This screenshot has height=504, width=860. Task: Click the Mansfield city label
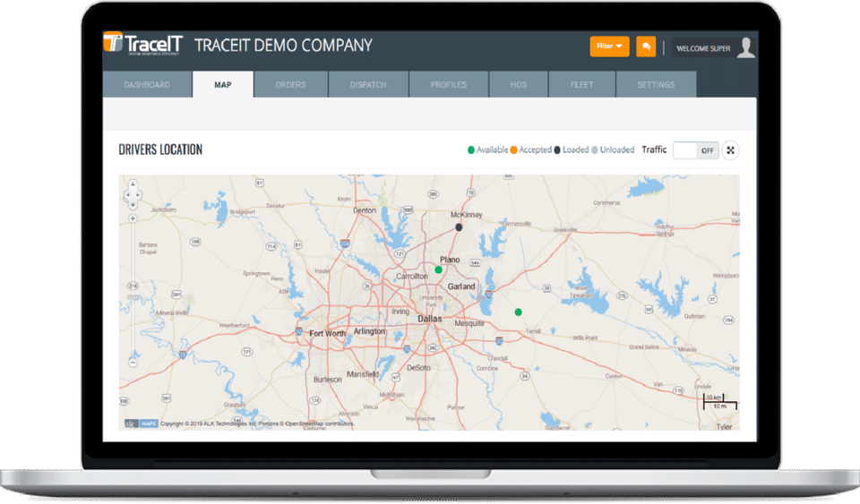(x=363, y=374)
